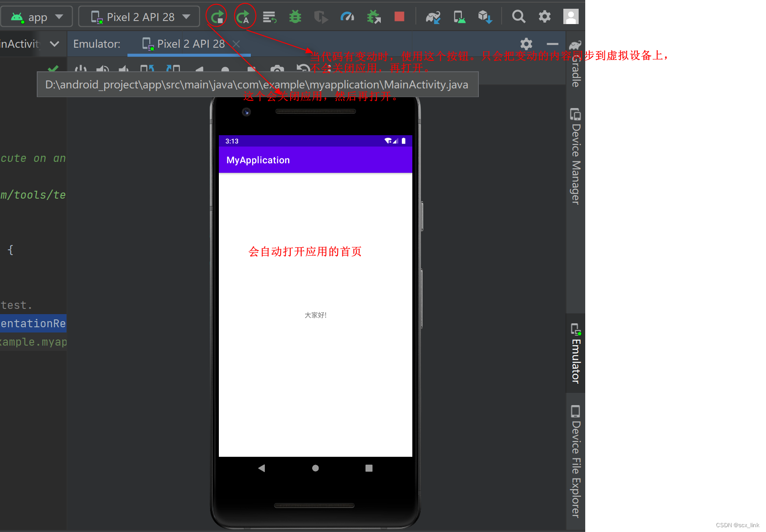Sync project with Gradle files elephant icon

pyautogui.click(x=433, y=17)
